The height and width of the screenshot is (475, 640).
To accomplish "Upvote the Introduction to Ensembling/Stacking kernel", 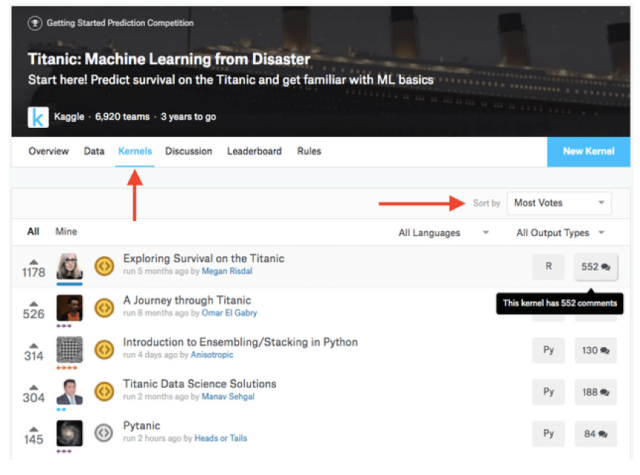I will (x=34, y=345).
